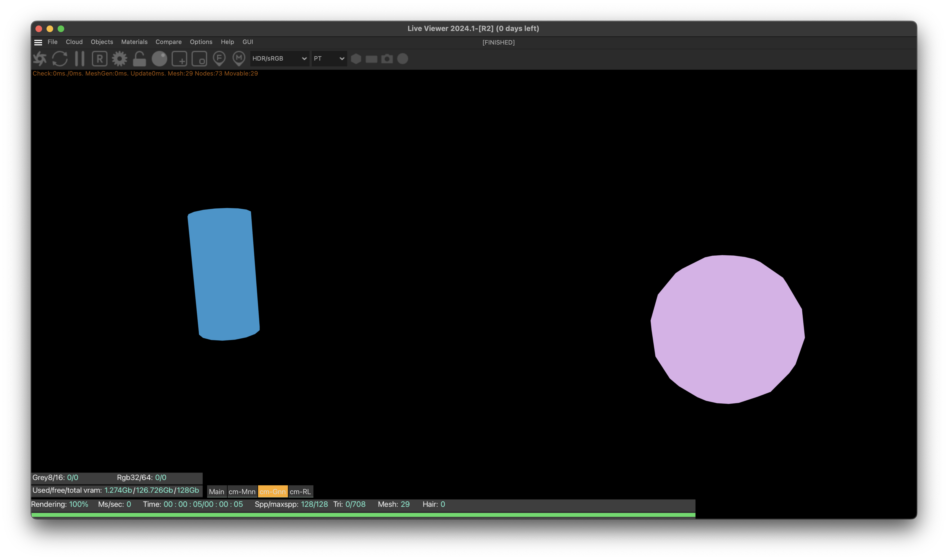Click the green render progress bar
Viewport: 948px width, 560px height.
(x=363, y=515)
